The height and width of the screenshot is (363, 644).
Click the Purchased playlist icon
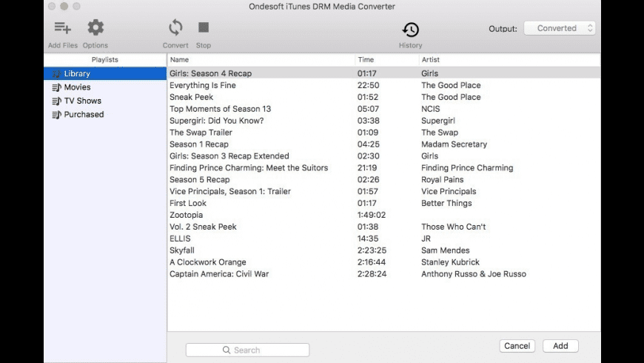(x=57, y=114)
